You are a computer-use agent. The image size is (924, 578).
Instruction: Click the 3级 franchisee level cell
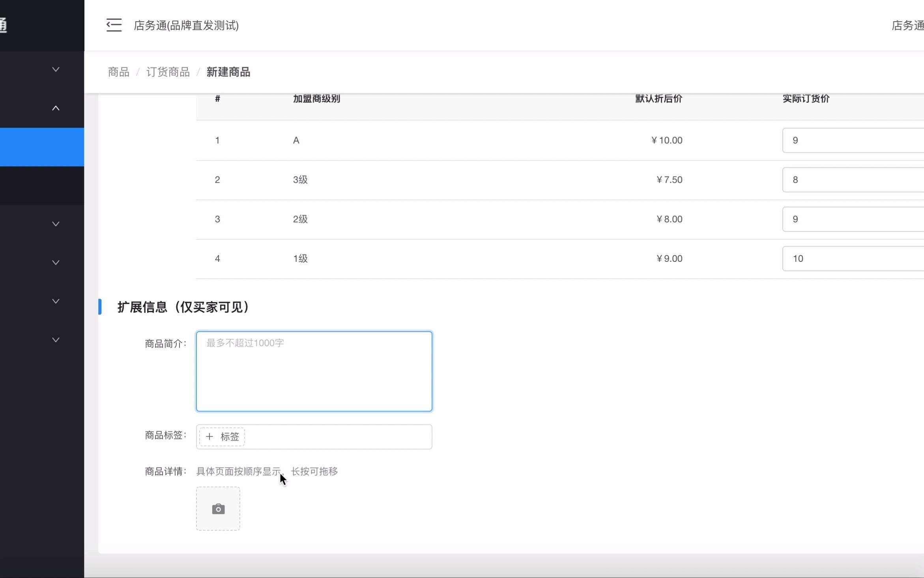pos(300,180)
